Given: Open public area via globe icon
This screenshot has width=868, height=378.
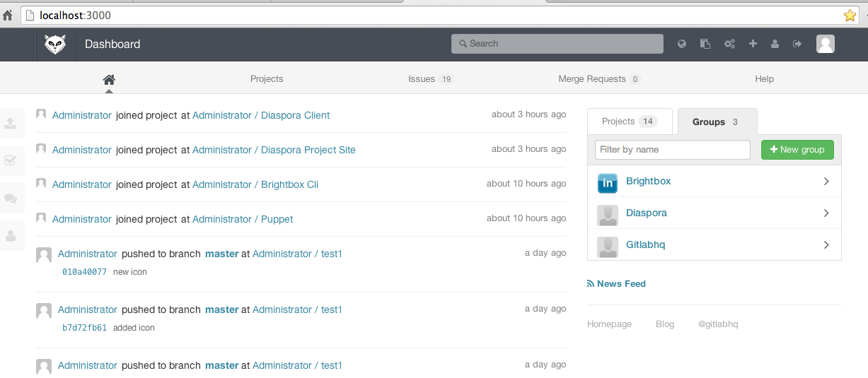Looking at the screenshot, I should [x=682, y=44].
